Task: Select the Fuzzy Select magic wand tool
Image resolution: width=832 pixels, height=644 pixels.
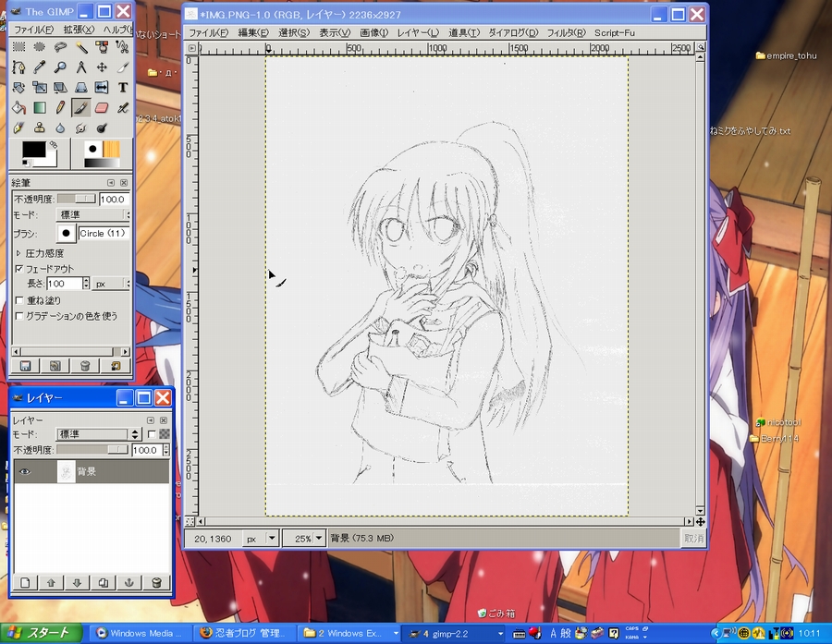Action: (x=80, y=47)
